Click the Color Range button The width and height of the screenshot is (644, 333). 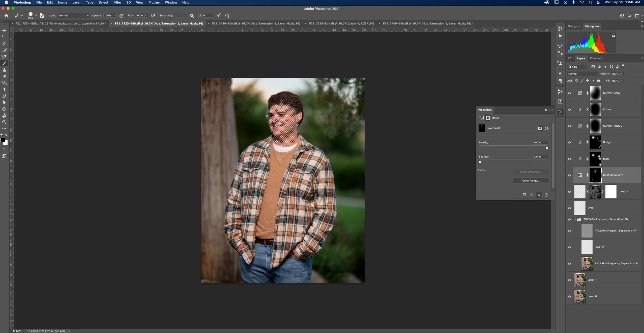pos(531,181)
